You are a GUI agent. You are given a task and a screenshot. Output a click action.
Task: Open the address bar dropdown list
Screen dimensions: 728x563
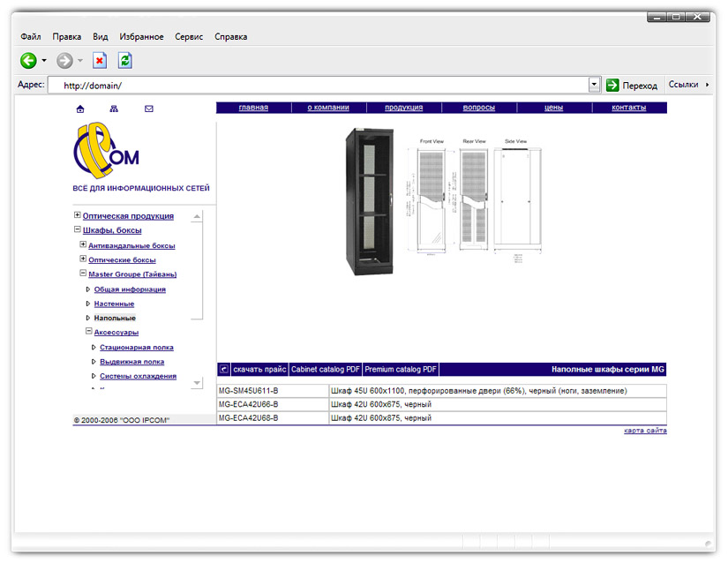coord(594,84)
